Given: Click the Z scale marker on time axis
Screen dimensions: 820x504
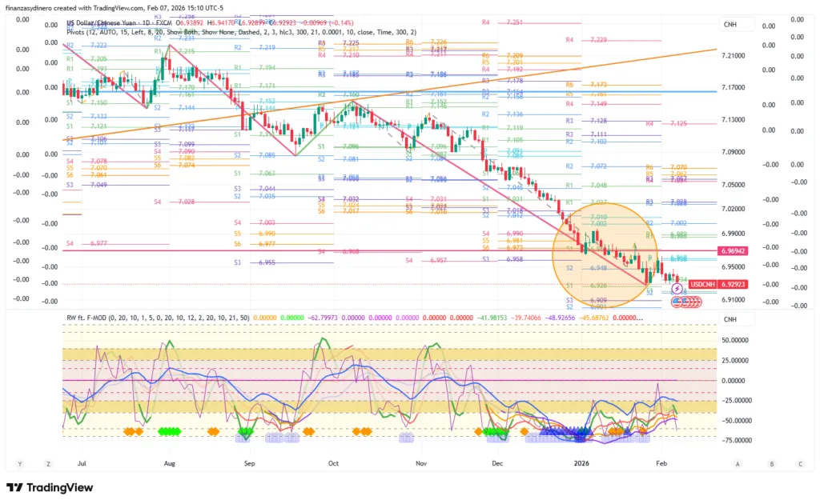Looking at the screenshot, I should pyautogui.click(x=48, y=463).
